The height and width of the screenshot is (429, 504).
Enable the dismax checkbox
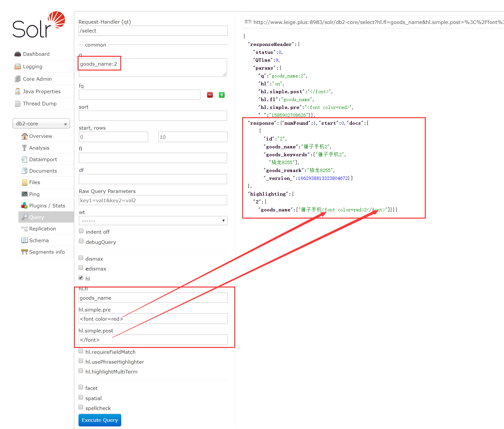pyautogui.click(x=81, y=258)
